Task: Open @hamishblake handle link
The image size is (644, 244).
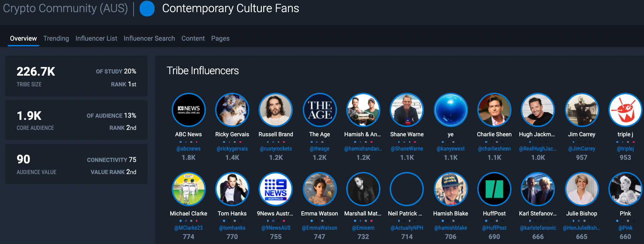Action: click(451, 228)
